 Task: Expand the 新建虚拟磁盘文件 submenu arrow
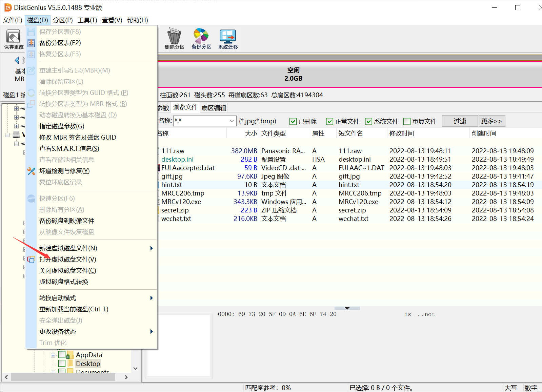[152, 248]
